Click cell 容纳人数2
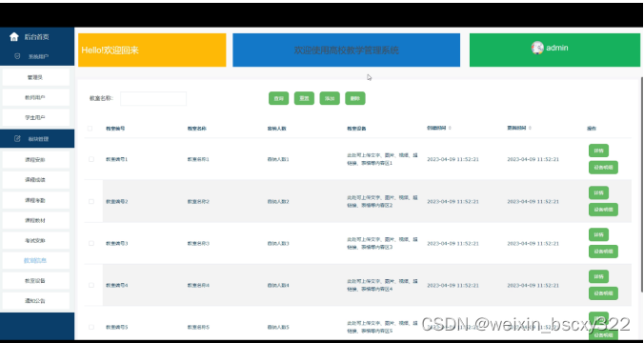The width and height of the screenshot is (644, 343). pos(278,202)
